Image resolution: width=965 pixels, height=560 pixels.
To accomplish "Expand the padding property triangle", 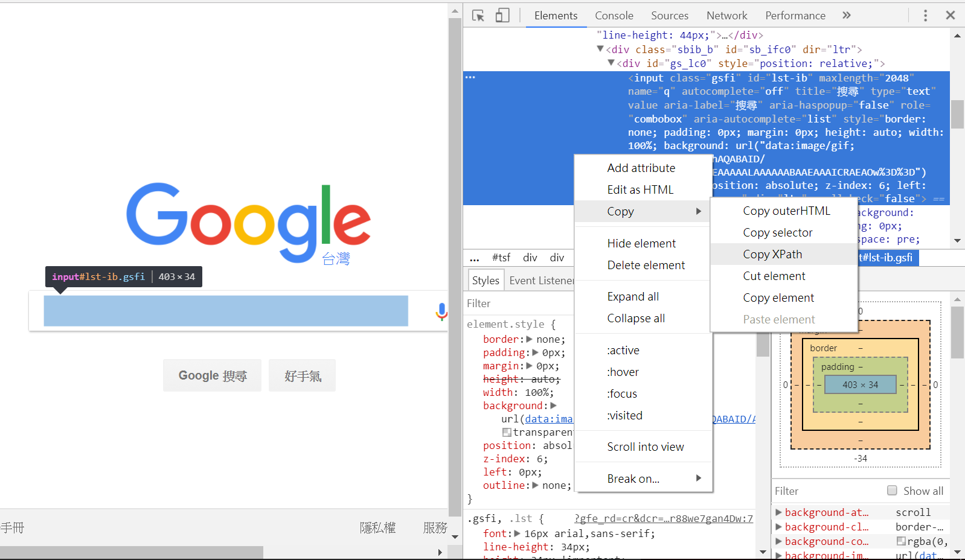I will (535, 352).
